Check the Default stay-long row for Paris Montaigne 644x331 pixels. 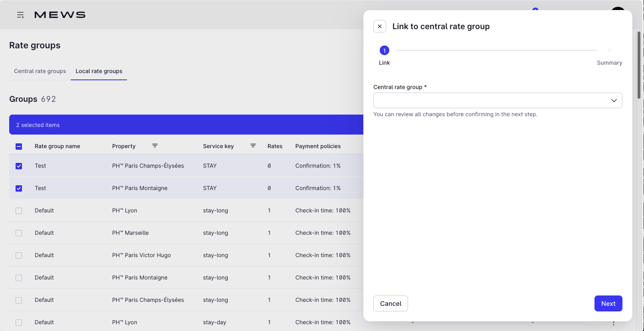[x=19, y=277]
